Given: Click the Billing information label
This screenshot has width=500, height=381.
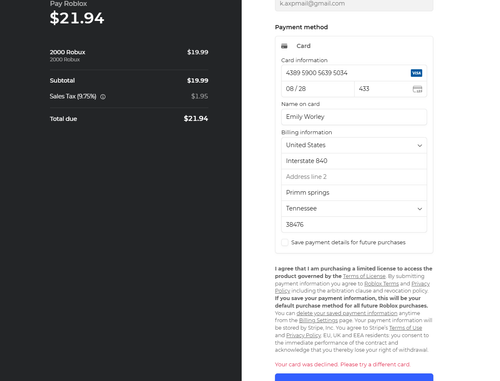Looking at the screenshot, I should [307, 133].
